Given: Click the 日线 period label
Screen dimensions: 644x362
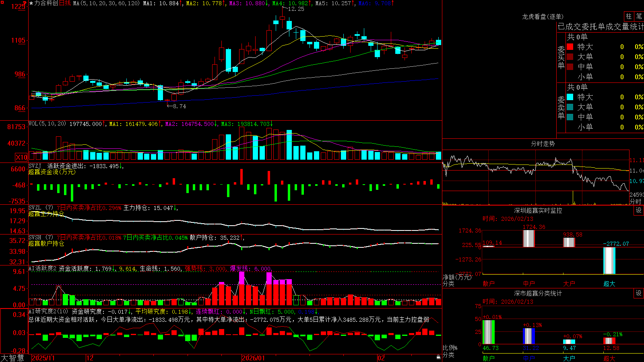Looking at the screenshot, I should coord(65,3).
